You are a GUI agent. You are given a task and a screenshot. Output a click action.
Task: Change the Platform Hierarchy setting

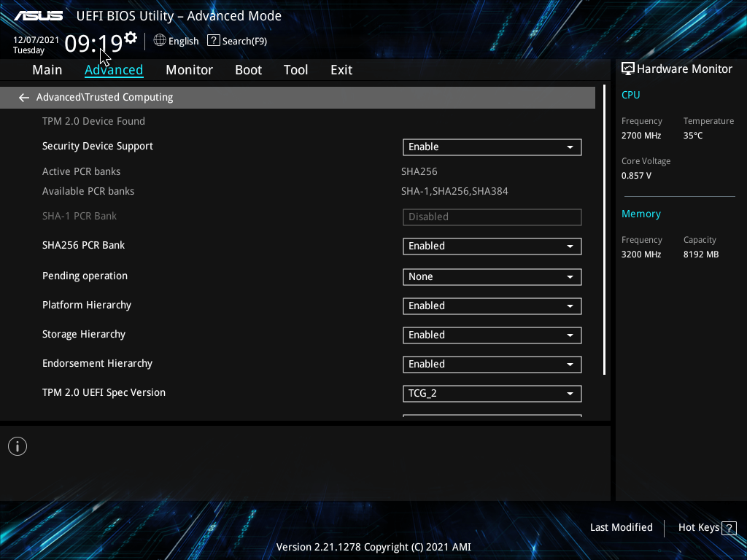pyautogui.click(x=492, y=306)
